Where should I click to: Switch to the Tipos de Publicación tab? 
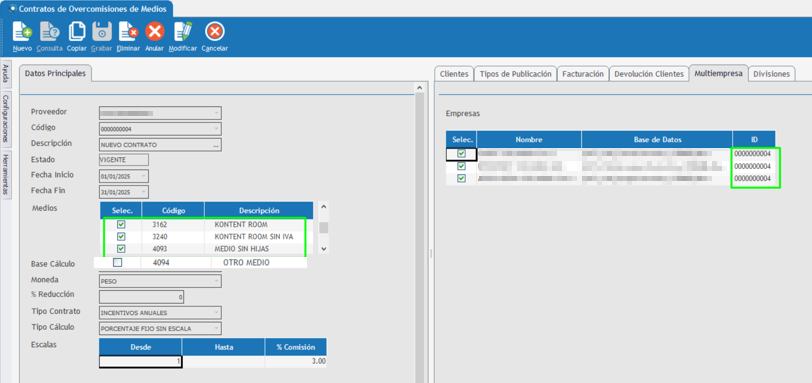tap(515, 74)
